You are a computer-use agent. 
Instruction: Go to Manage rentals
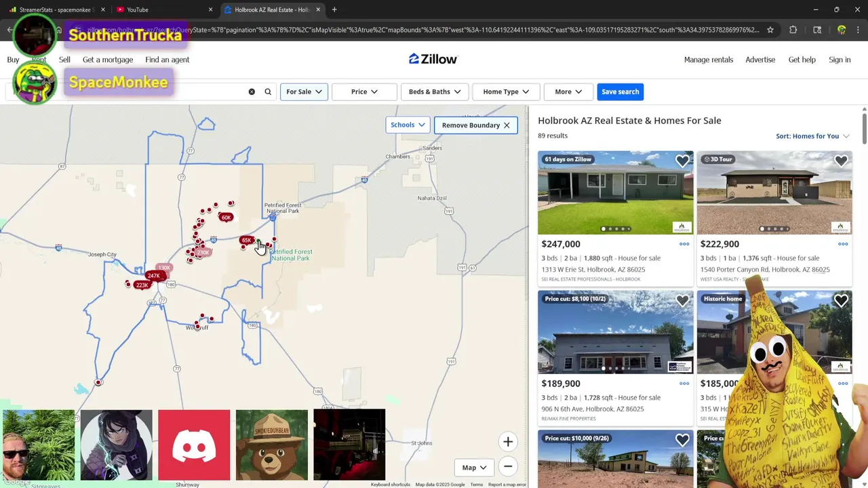(709, 60)
